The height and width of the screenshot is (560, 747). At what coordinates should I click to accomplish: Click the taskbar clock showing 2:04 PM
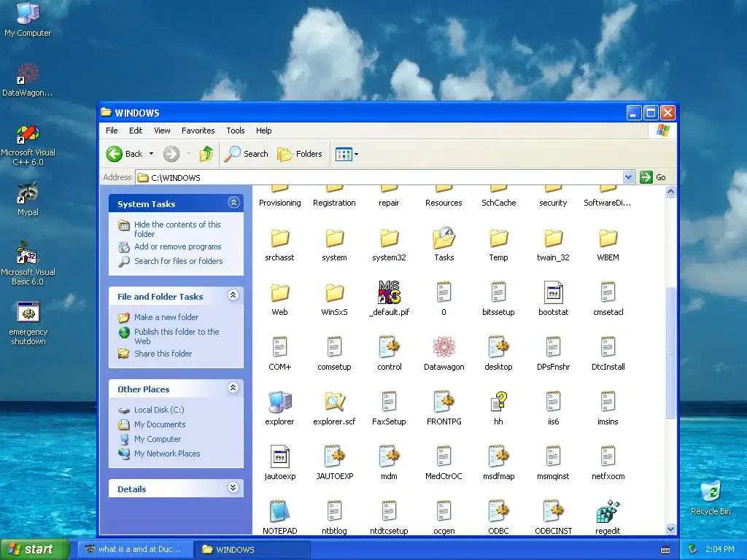click(719, 549)
